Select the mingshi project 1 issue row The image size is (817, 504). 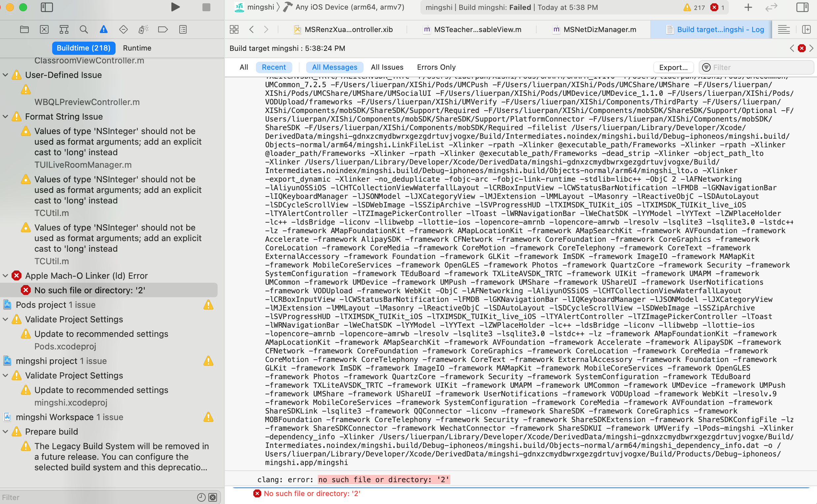click(x=109, y=361)
